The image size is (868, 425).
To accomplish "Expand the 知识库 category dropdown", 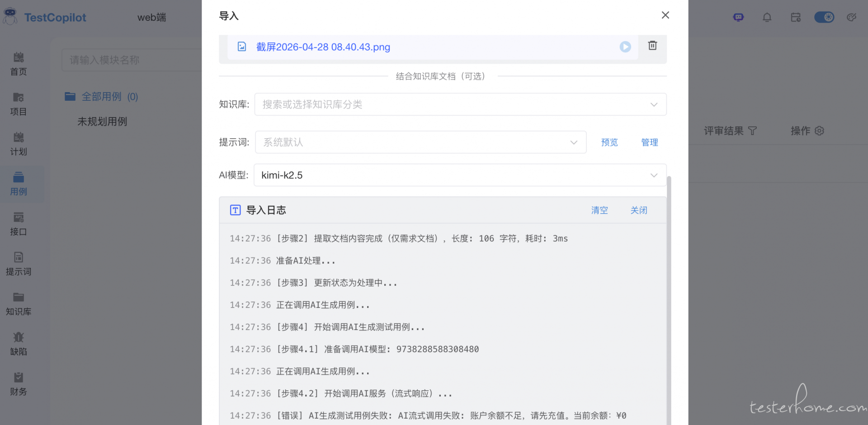I will tap(460, 104).
